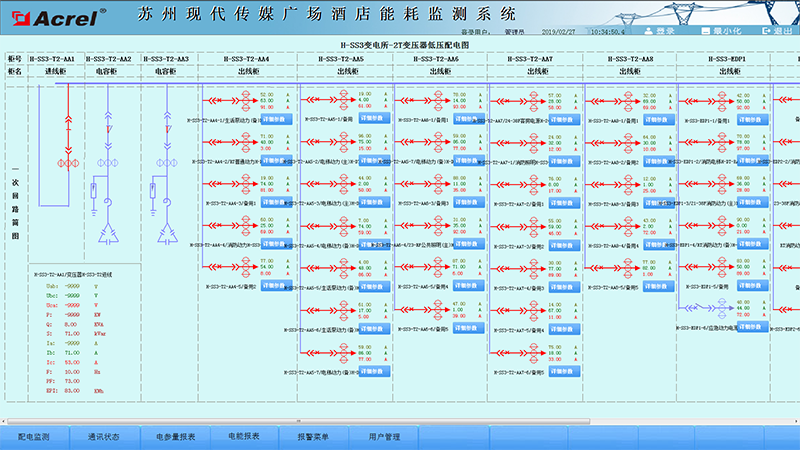Viewport: 800px width, 450px height.
Task: Open 详细参数 for AA7-2/备用1
Action: [x=564, y=203]
